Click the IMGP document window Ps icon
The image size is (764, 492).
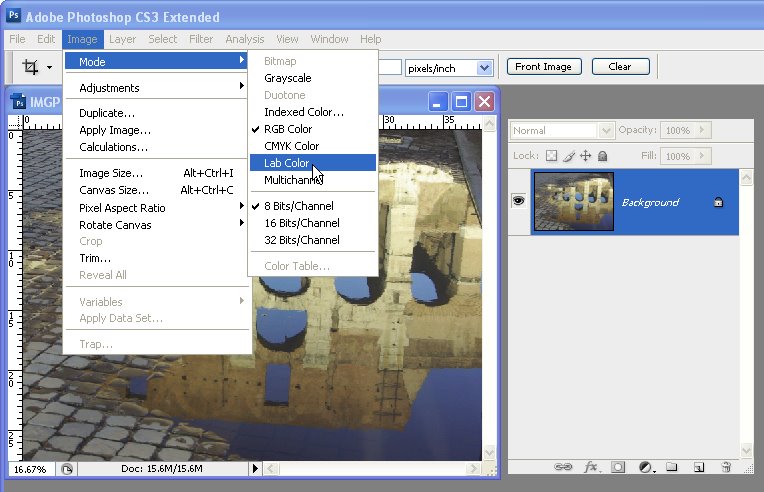pyautogui.click(x=18, y=102)
